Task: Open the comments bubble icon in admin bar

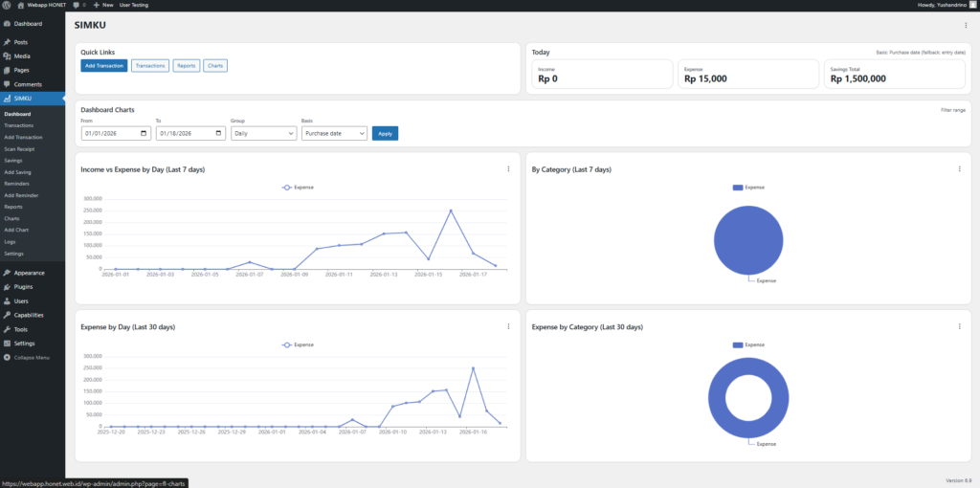Action: pyautogui.click(x=73, y=5)
